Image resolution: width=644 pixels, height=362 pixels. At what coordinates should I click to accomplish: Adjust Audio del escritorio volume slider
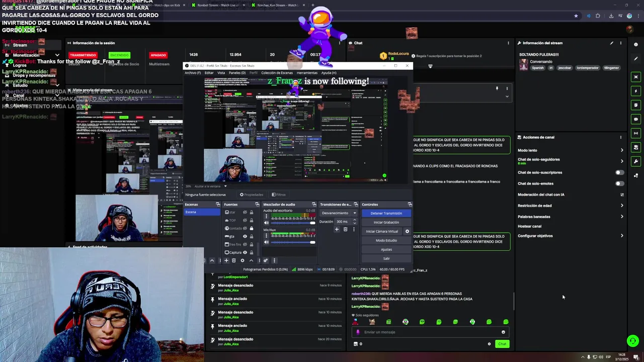pos(293,223)
